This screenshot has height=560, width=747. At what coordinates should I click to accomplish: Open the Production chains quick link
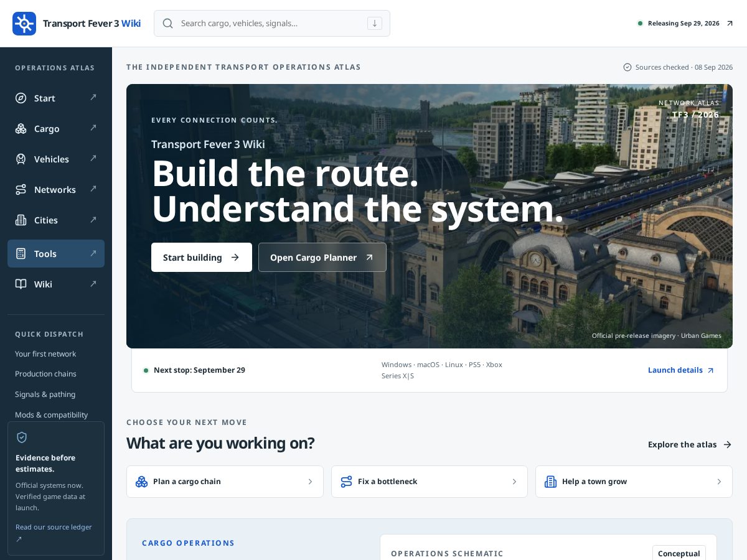point(45,374)
